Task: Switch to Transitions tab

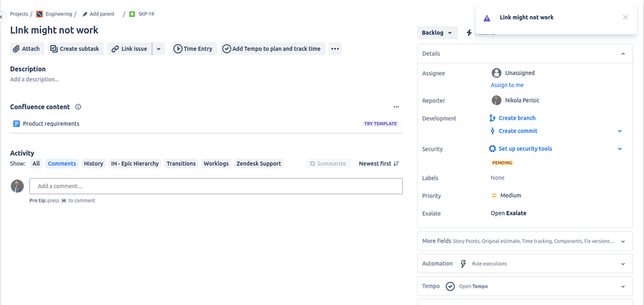Action: 181,164
